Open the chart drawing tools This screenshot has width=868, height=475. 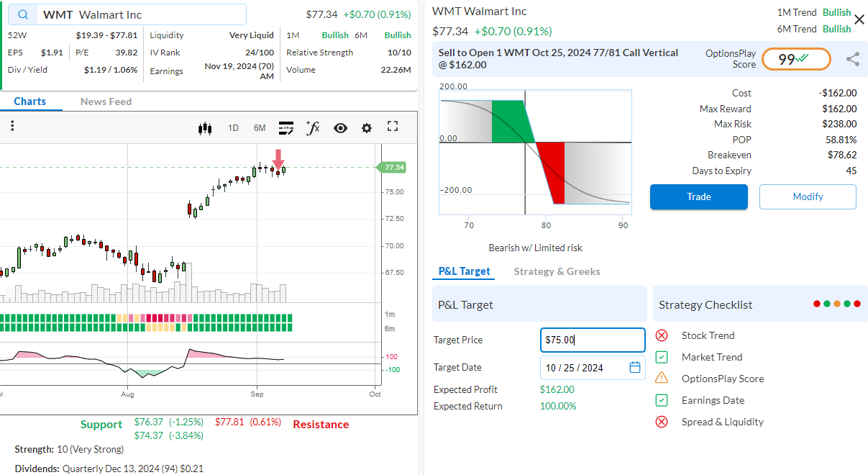point(286,128)
